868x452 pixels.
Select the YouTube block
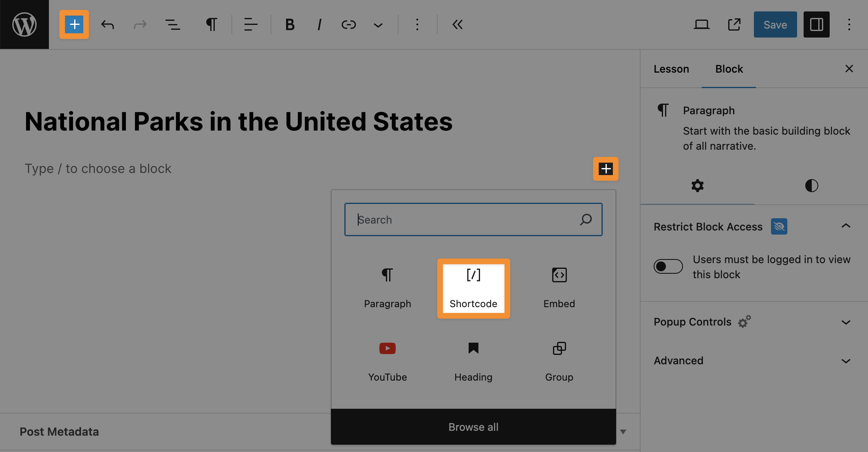387,361
